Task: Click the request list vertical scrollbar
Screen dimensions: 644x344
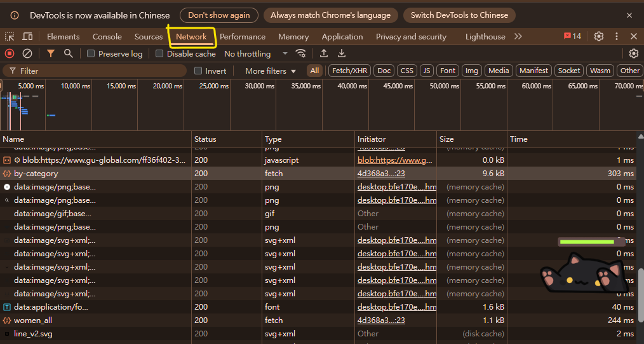Action: coord(640,296)
